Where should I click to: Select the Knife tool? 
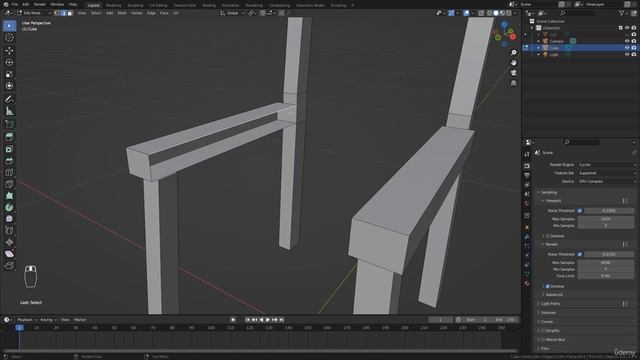coord(9,184)
